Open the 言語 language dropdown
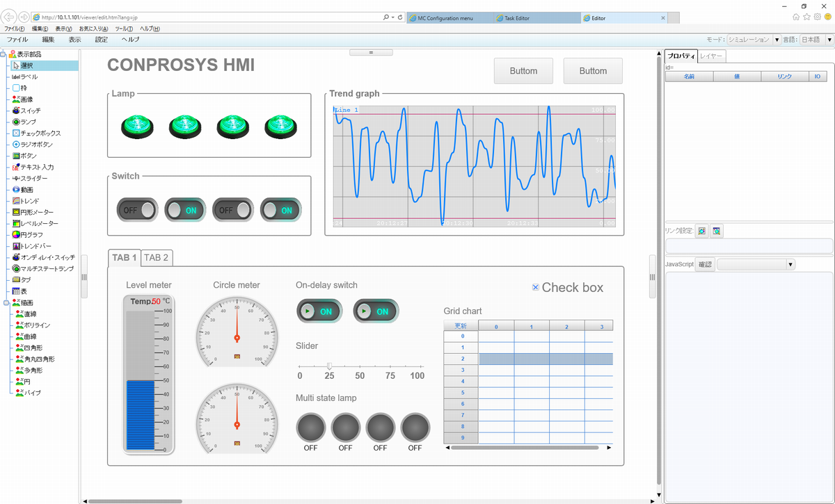835x504 pixels. pos(829,40)
